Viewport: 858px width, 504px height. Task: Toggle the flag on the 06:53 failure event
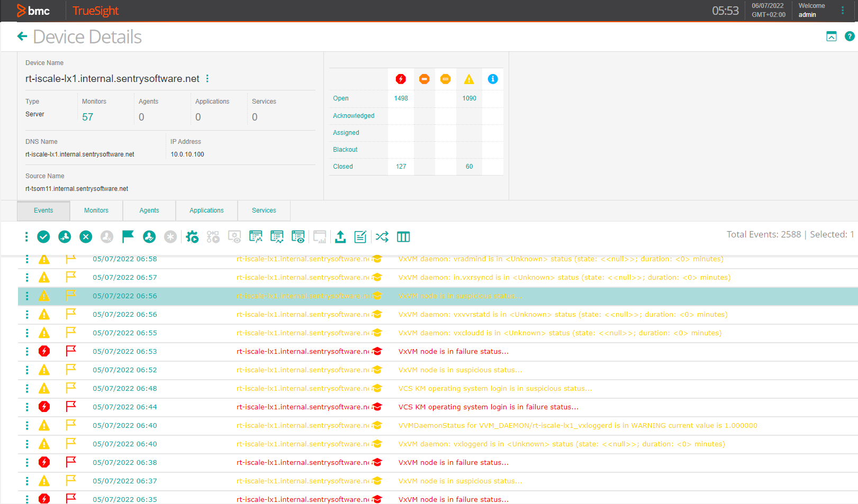[70, 351]
